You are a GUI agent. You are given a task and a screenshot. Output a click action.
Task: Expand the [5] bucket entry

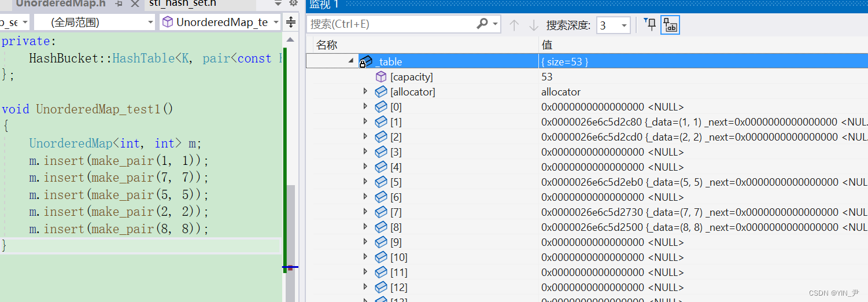pyautogui.click(x=365, y=181)
